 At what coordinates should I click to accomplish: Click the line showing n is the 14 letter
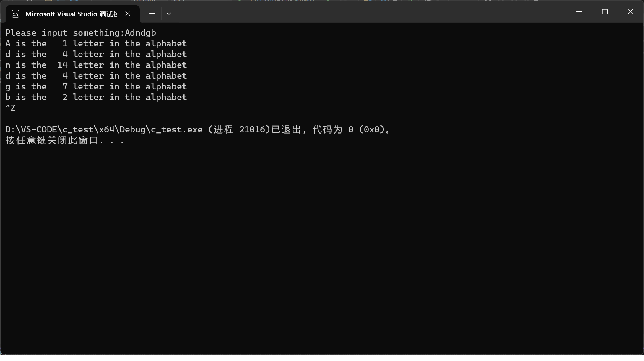(96, 65)
